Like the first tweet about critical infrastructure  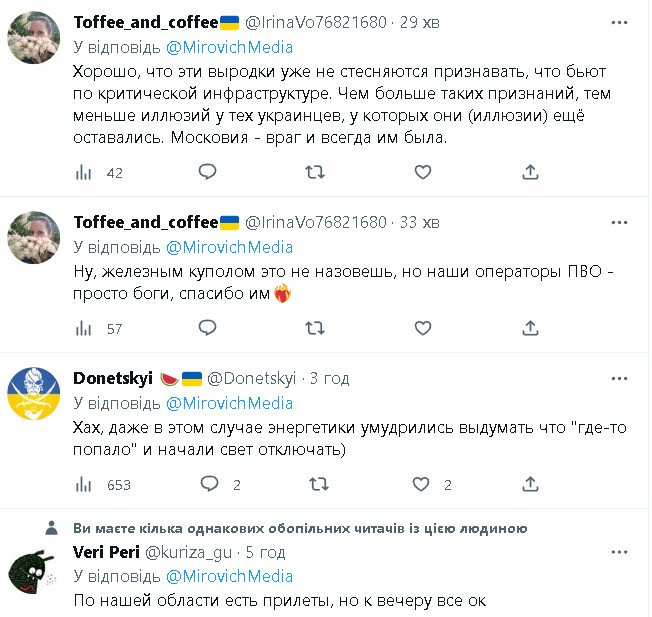(423, 172)
